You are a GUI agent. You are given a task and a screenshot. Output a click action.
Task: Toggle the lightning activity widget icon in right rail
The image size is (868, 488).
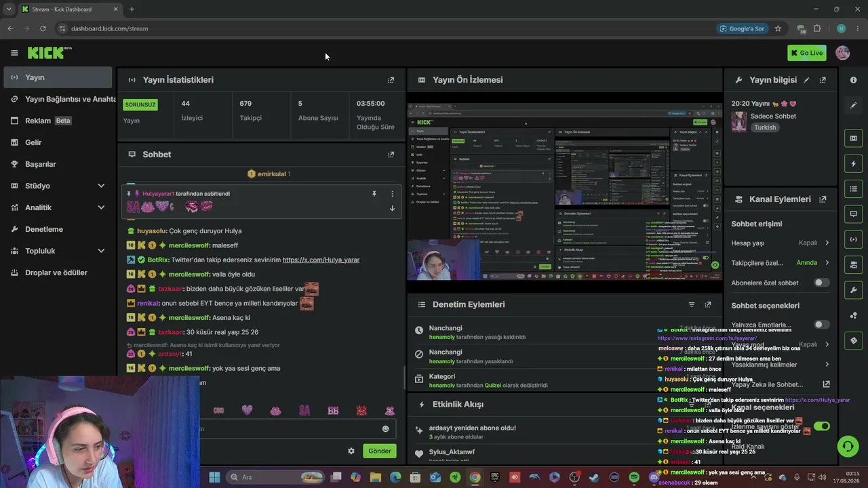coord(853,163)
